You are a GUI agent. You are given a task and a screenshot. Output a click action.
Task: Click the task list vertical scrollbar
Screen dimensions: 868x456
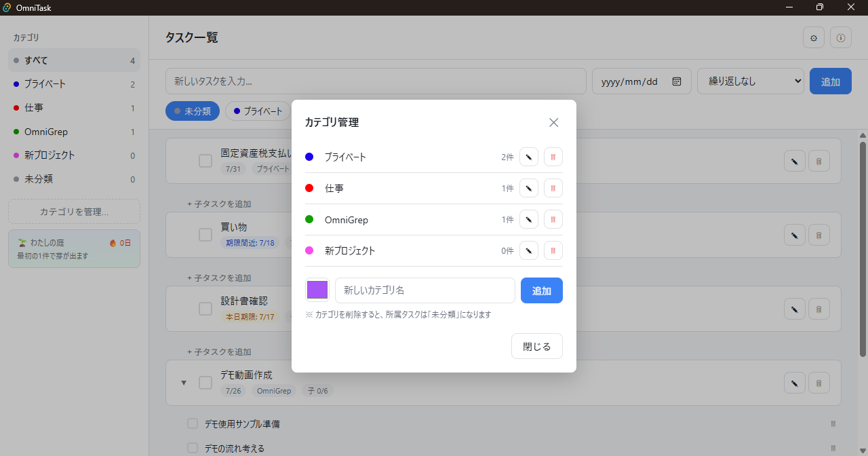(863, 249)
